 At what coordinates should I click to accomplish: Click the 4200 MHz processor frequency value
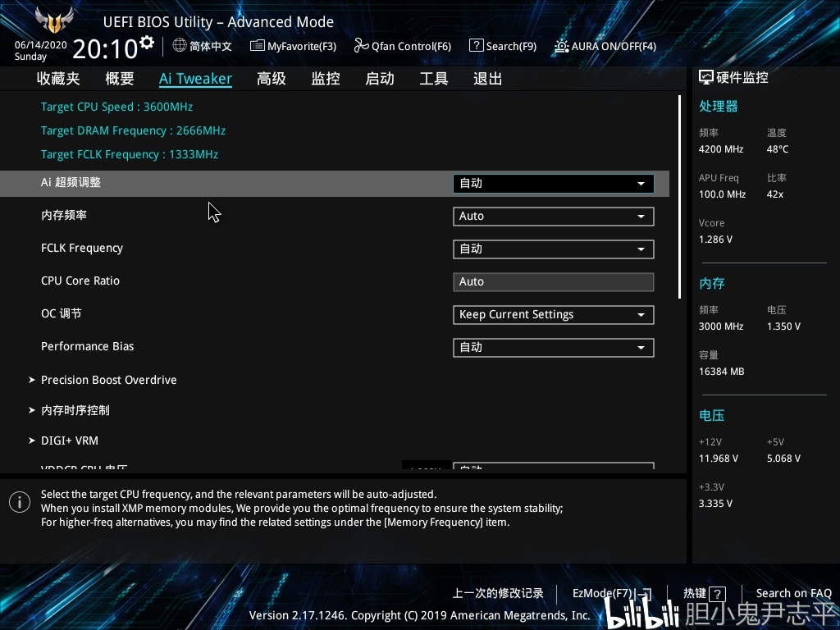tap(720, 149)
